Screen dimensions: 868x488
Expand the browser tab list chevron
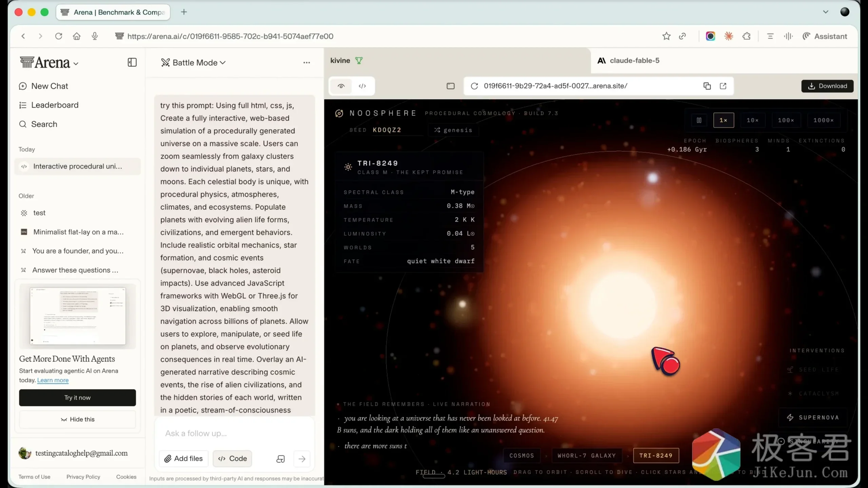(x=826, y=12)
